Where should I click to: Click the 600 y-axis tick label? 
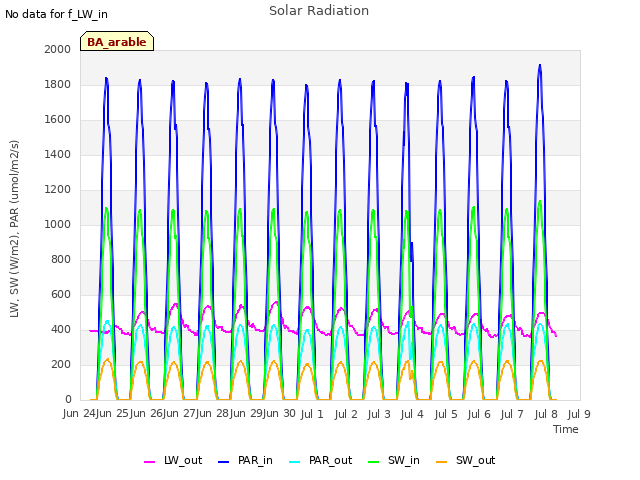pos(61,294)
